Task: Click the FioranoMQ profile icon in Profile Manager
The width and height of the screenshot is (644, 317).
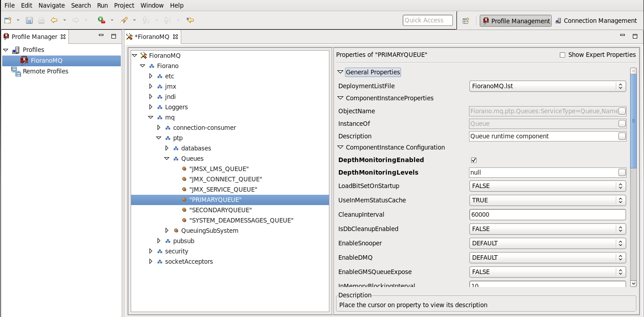Action: point(24,60)
